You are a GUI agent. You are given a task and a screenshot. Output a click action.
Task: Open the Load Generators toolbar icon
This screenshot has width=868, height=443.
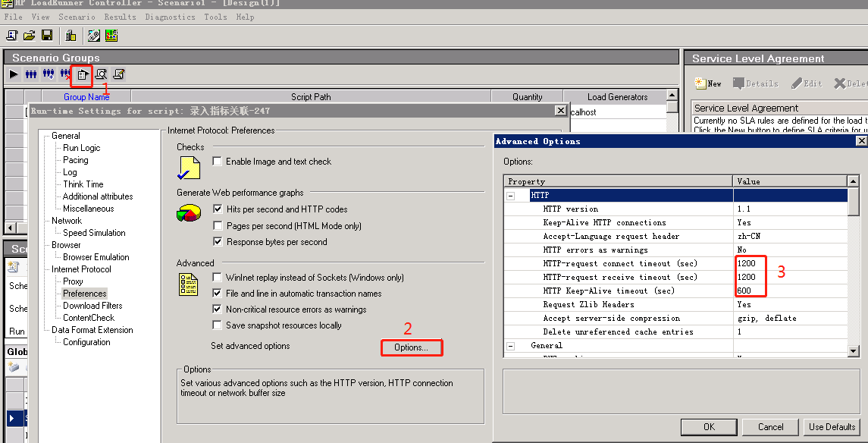tap(71, 36)
